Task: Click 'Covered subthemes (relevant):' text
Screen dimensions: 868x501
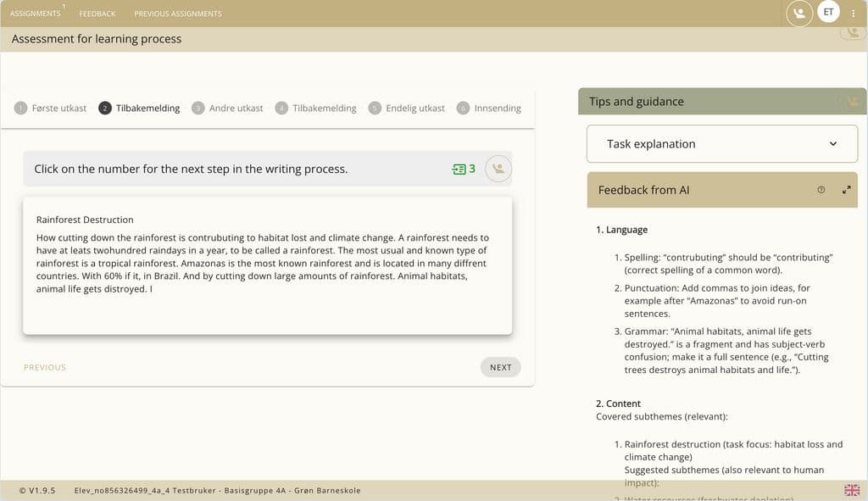Action: (661, 416)
